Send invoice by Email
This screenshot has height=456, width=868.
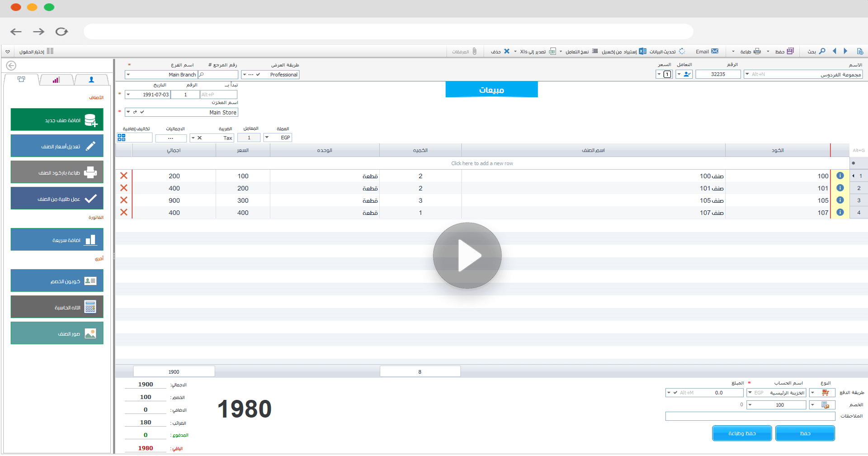(x=707, y=51)
